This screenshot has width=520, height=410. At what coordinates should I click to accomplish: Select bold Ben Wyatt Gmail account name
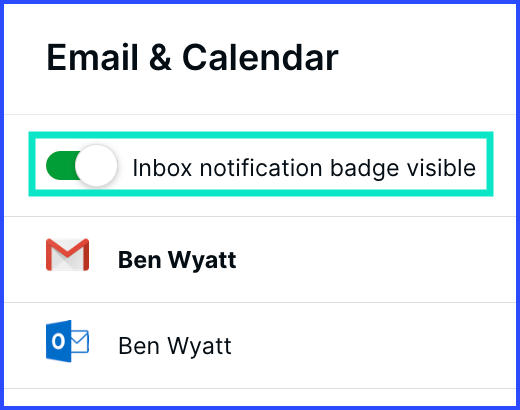[177, 260]
